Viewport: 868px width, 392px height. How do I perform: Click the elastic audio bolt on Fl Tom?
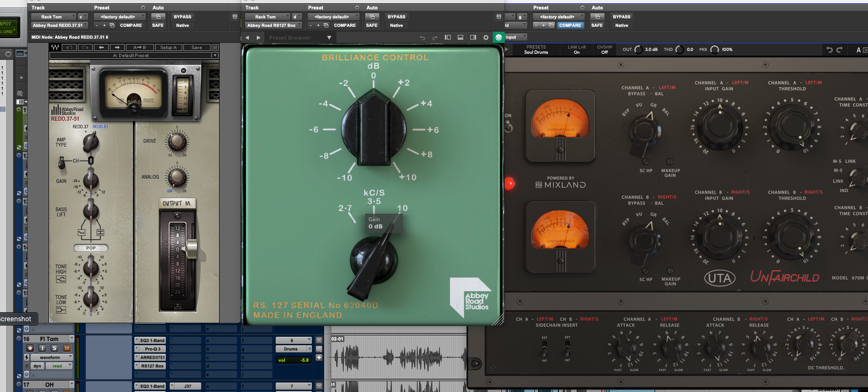26,358
